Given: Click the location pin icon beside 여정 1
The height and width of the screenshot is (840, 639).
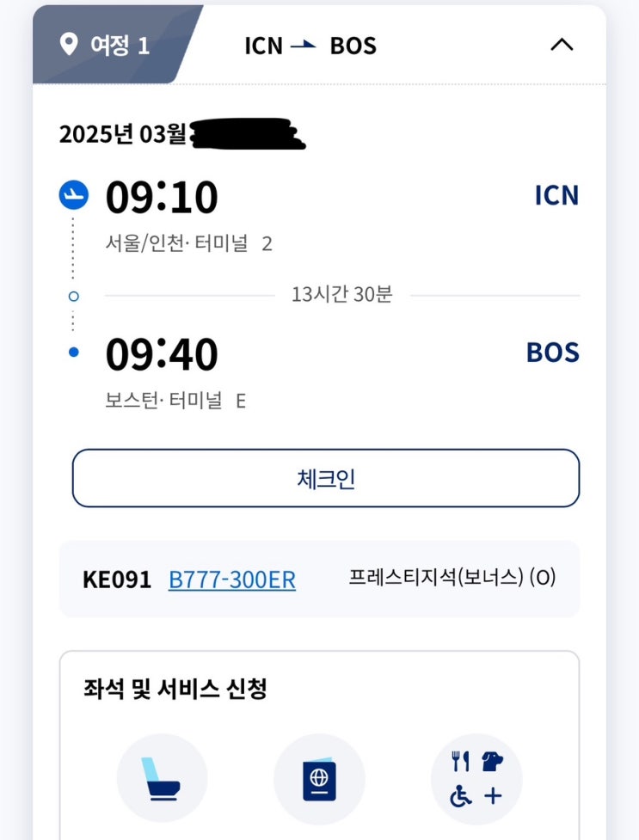Looking at the screenshot, I should [x=69, y=44].
